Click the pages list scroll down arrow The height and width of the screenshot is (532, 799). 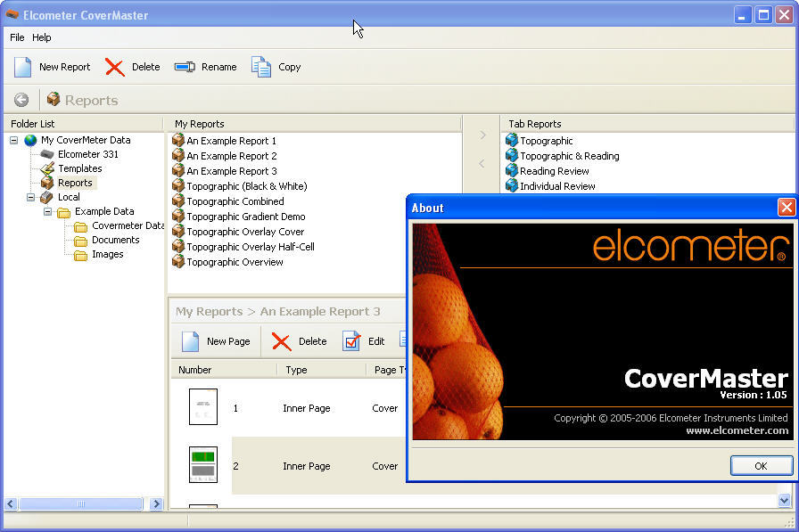[x=785, y=501]
